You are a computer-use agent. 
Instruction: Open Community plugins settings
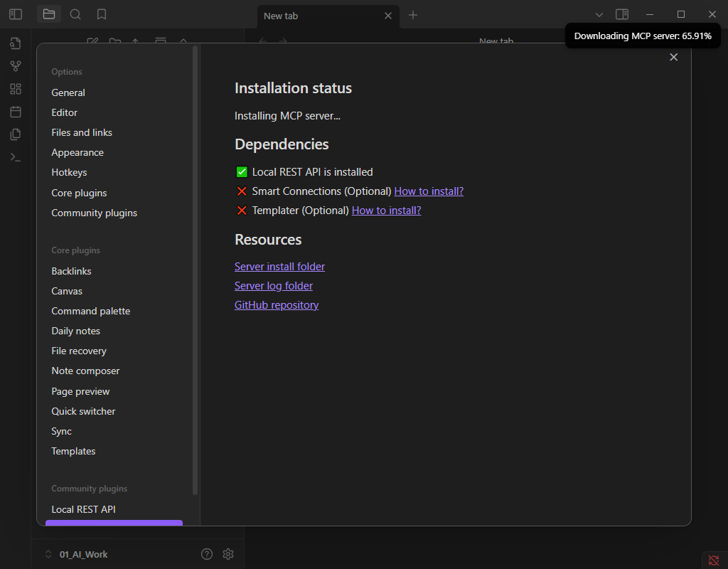click(x=95, y=213)
